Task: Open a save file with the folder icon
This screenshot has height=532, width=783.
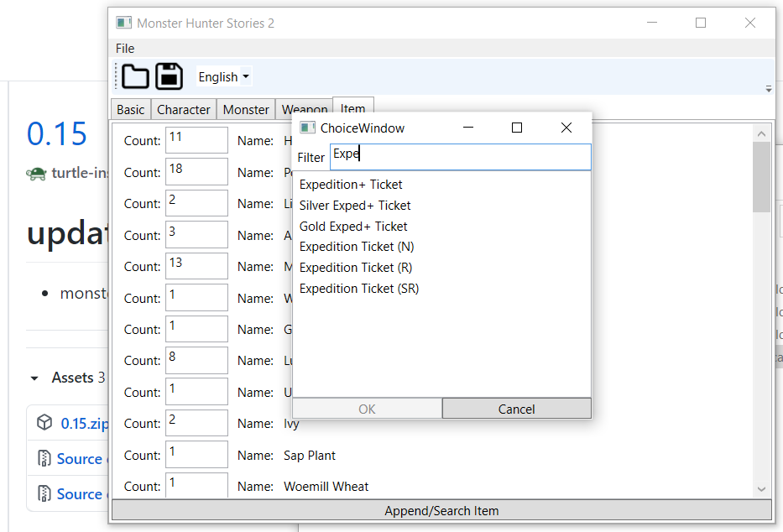Action: (135, 76)
